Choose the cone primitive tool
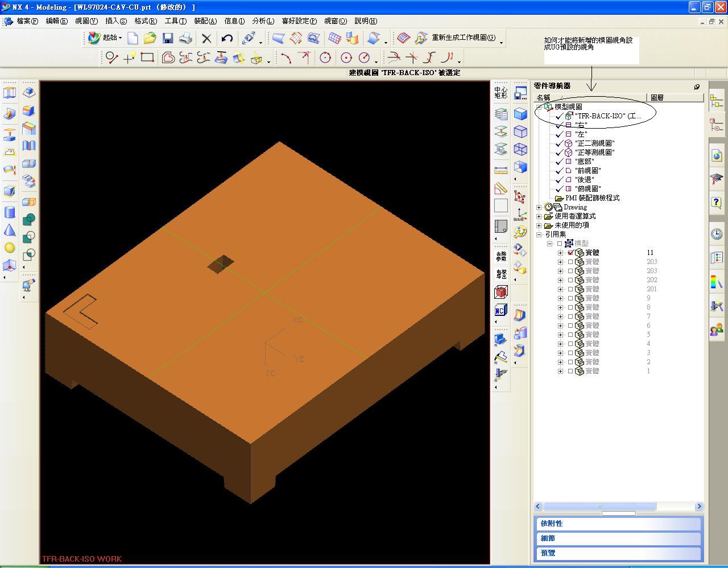Screen dimensions: 728x568 (x=10, y=230)
